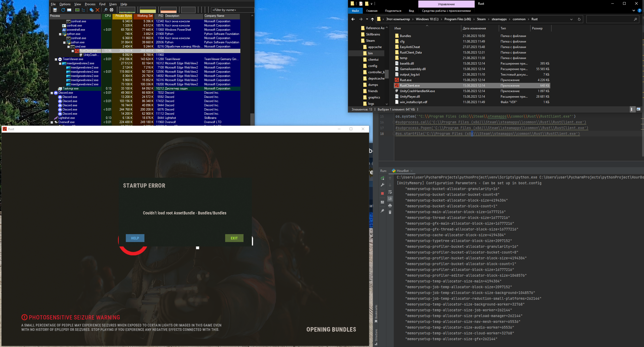
Task: Open process Properties icon with gear
Action: tap(91, 10)
